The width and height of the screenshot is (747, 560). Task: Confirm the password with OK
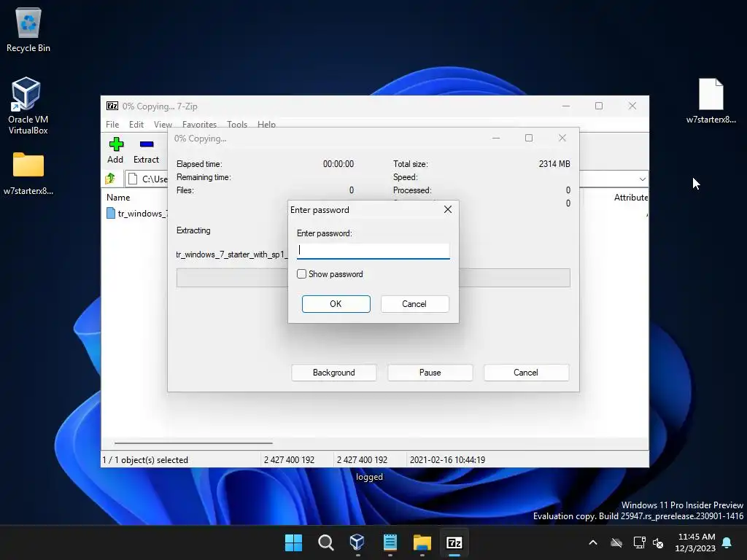coord(336,304)
